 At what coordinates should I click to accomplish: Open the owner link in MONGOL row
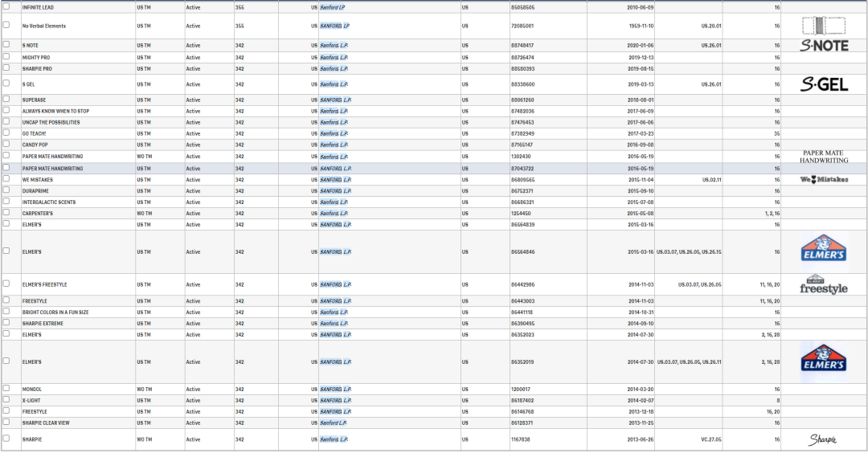[x=335, y=390]
